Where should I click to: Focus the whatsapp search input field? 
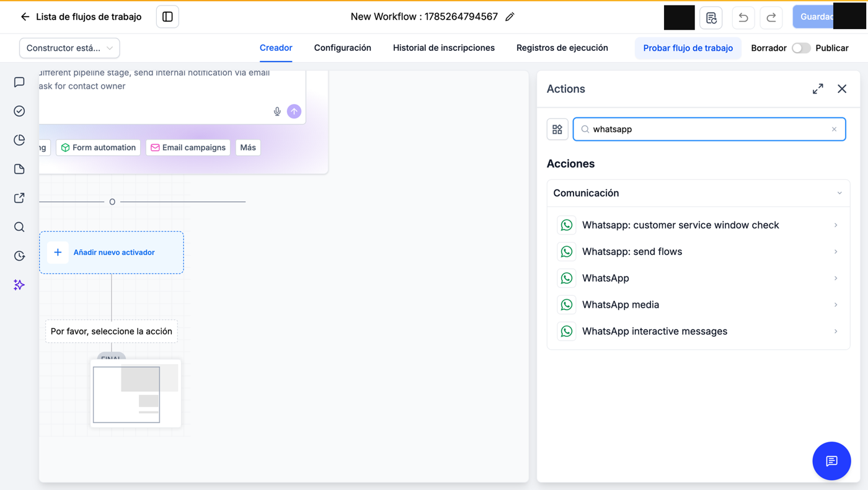709,129
